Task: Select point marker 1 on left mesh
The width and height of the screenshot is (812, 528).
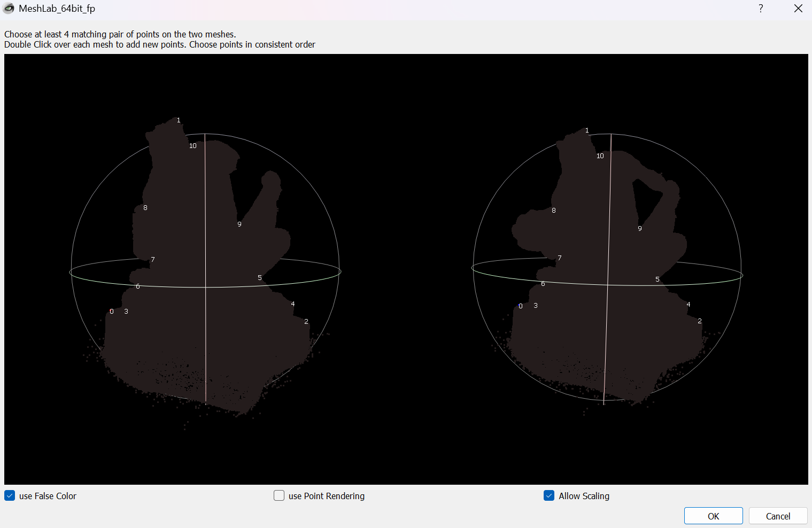Action: click(179, 120)
